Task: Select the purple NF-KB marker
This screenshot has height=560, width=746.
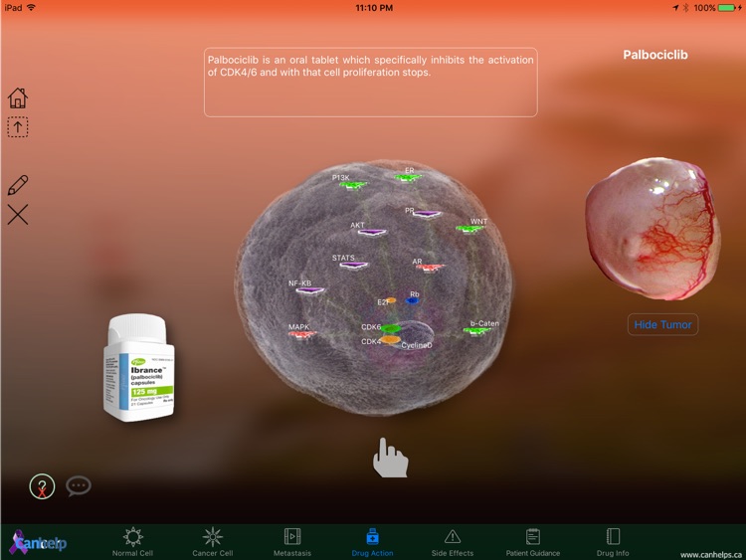Action: (x=310, y=290)
